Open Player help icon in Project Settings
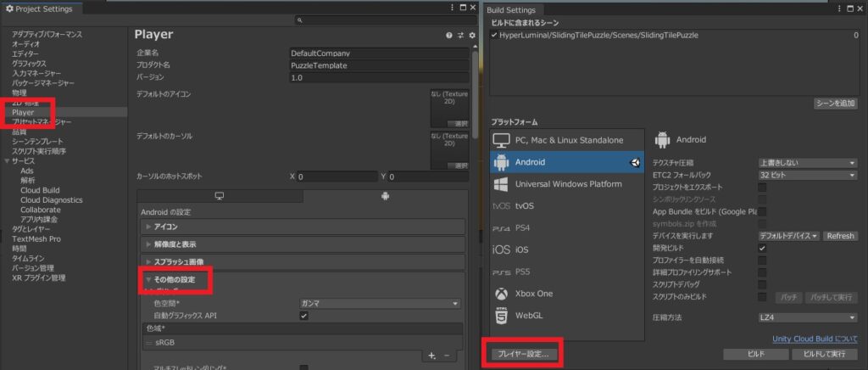Screen dimensions: 868x370 [x=449, y=35]
